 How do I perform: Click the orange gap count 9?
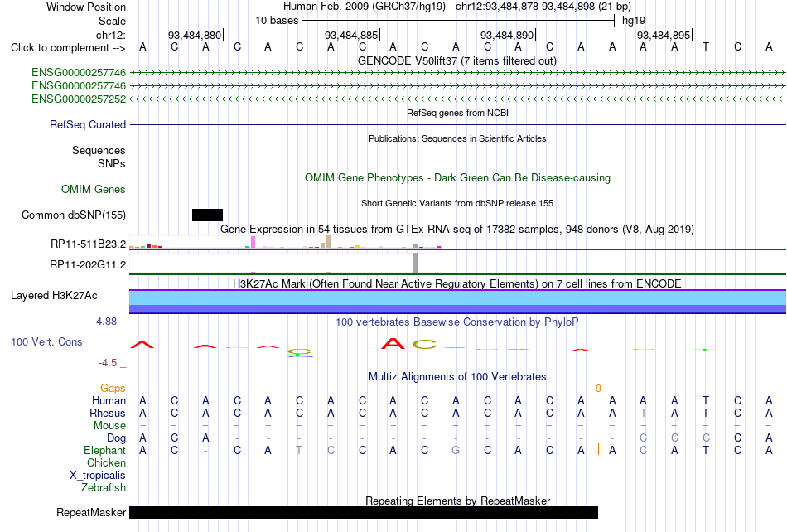[x=598, y=388]
